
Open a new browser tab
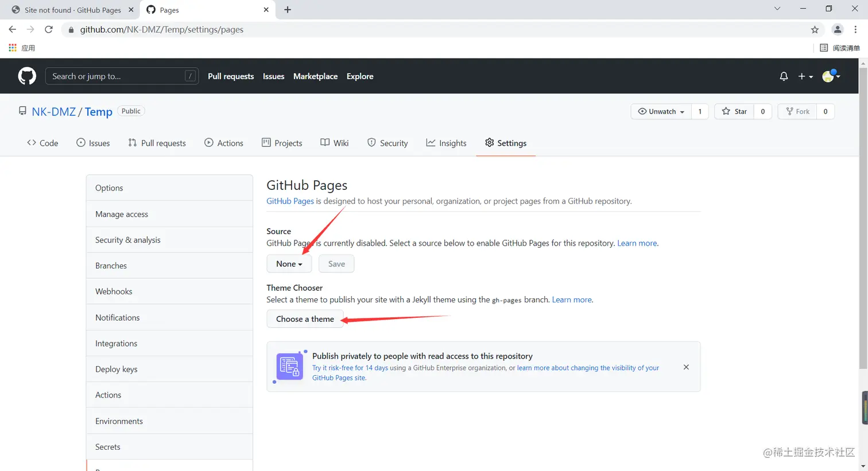(288, 10)
